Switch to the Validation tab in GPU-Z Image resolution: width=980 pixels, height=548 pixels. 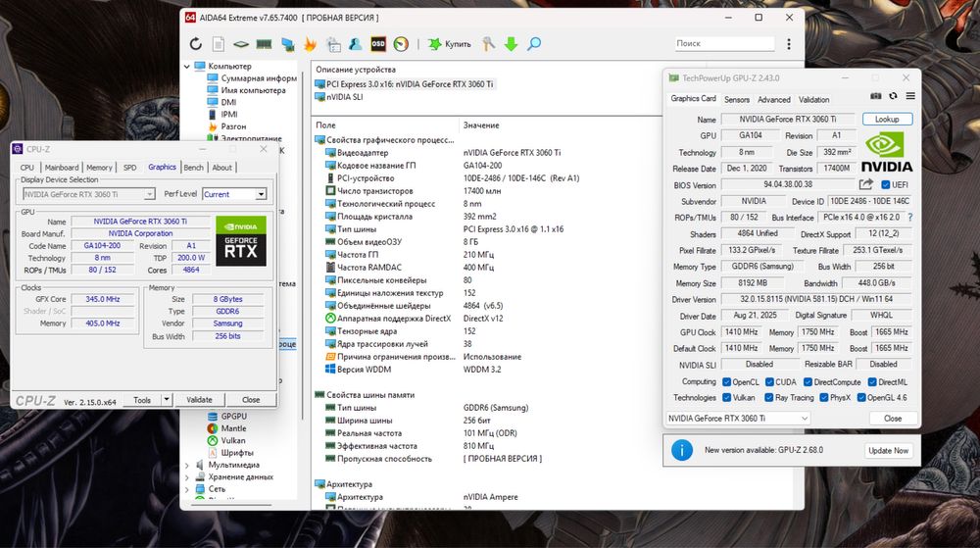coord(813,99)
